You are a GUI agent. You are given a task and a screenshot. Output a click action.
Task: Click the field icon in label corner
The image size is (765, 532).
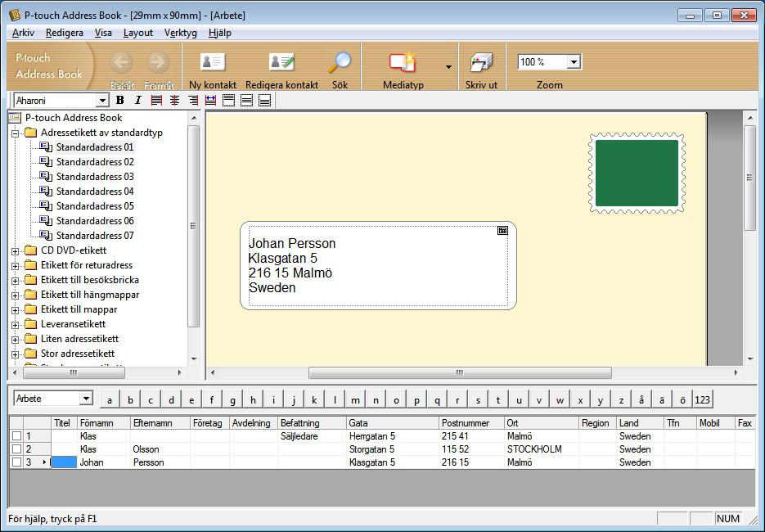coord(502,230)
